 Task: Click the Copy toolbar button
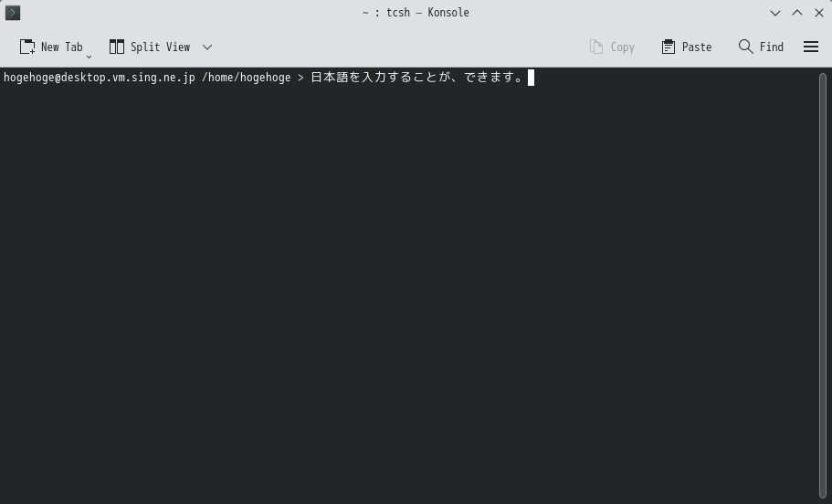[x=612, y=47]
